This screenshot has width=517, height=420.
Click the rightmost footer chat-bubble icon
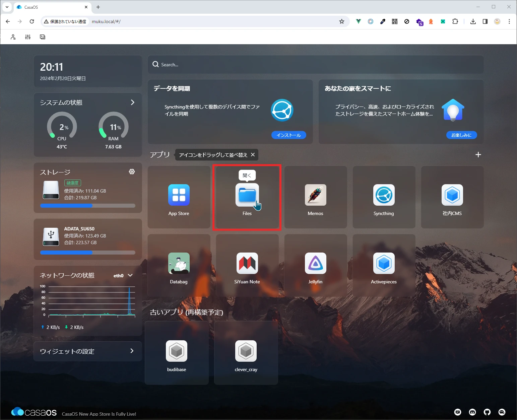[502, 412]
